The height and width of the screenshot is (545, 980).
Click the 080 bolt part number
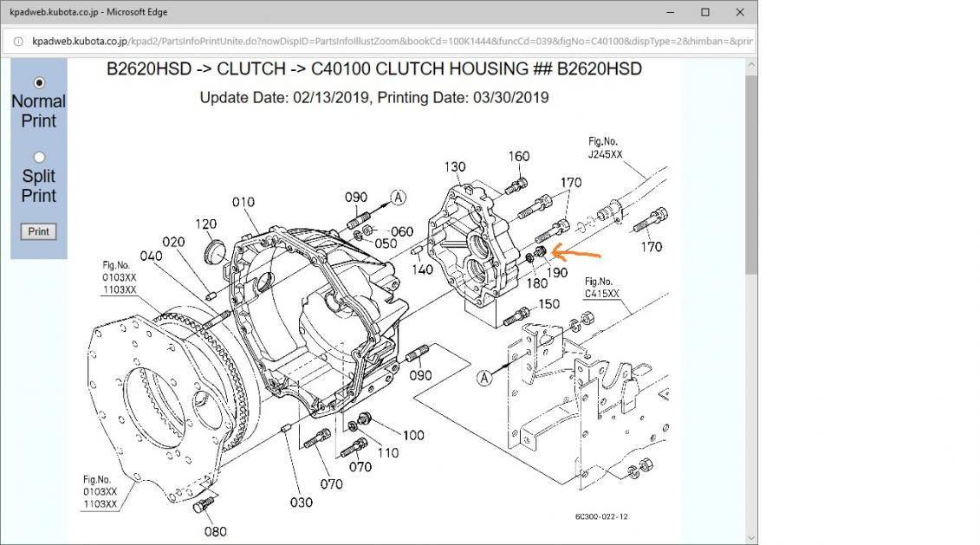tap(217, 531)
